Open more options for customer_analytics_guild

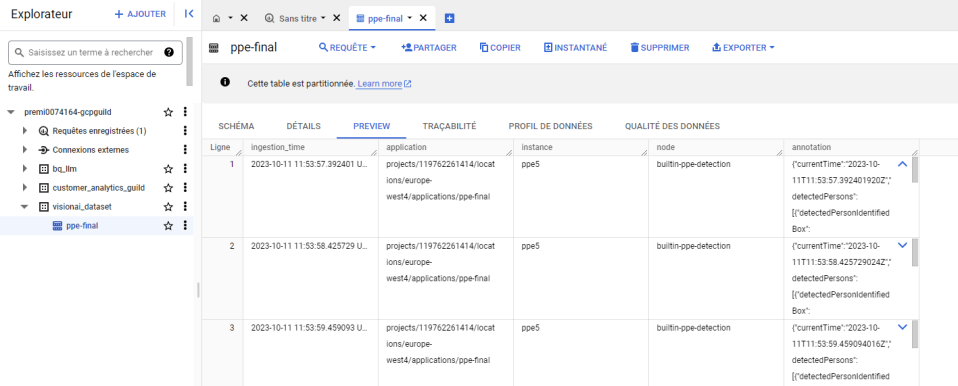pyautogui.click(x=185, y=188)
